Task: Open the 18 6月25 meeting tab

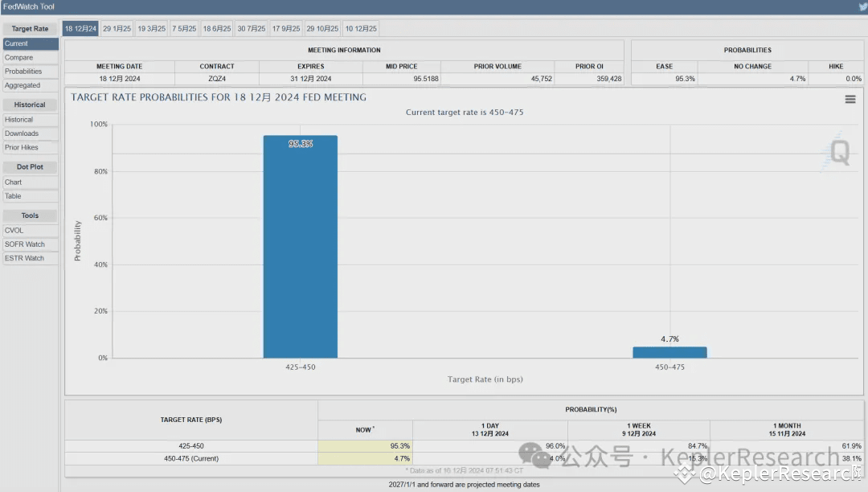Action: tap(217, 29)
